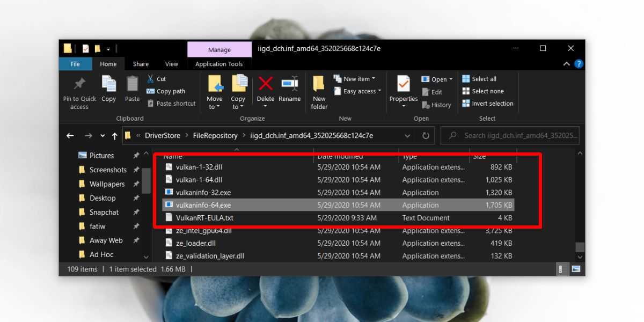Open Properties checkmark icon
The width and height of the screenshot is (644, 322).
point(403,84)
